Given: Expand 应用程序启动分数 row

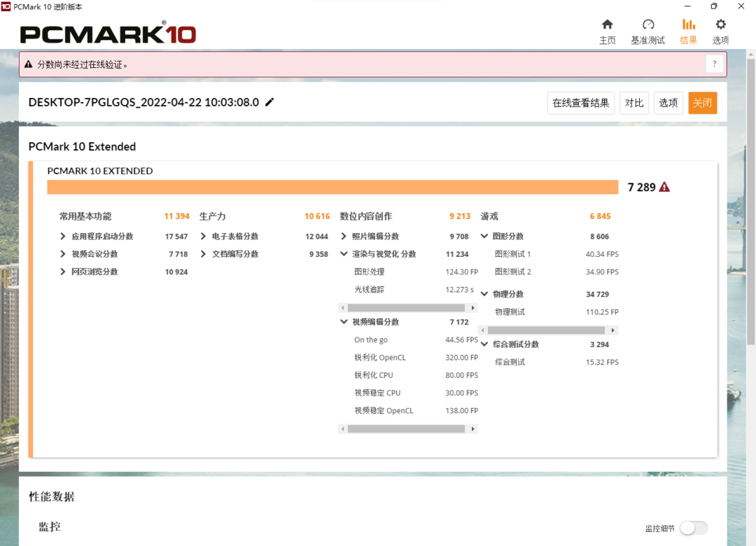Looking at the screenshot, I should pos(63,237).
